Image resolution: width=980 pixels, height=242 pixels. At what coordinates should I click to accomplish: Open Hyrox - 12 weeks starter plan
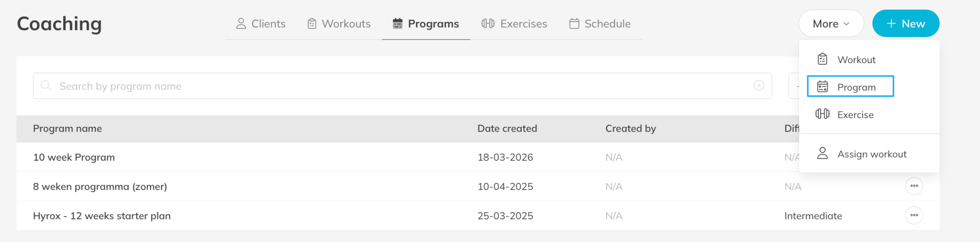point(101,216)
